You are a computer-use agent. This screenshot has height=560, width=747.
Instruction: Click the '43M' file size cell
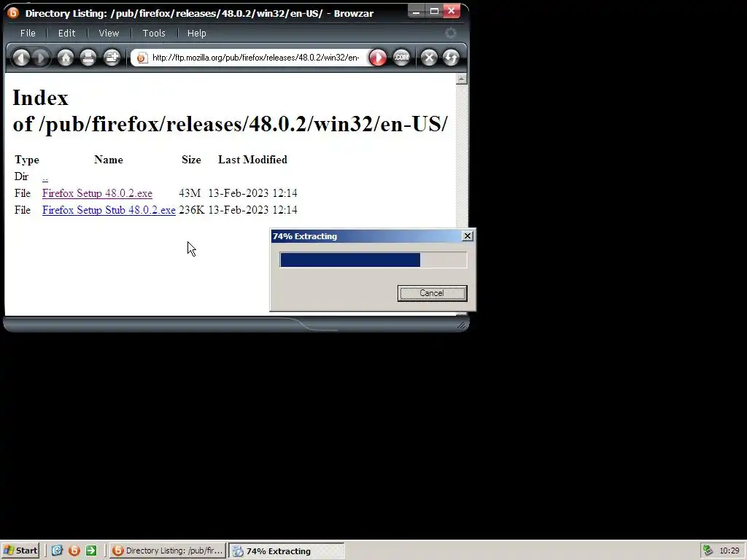tap(190, 193)
